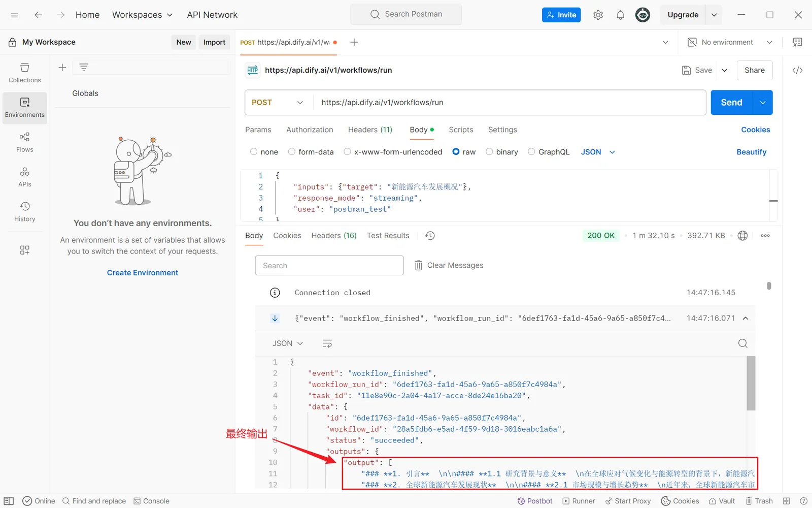Click the New button
The height and width of the screenshot is (508, 812).
coord(184,42)
